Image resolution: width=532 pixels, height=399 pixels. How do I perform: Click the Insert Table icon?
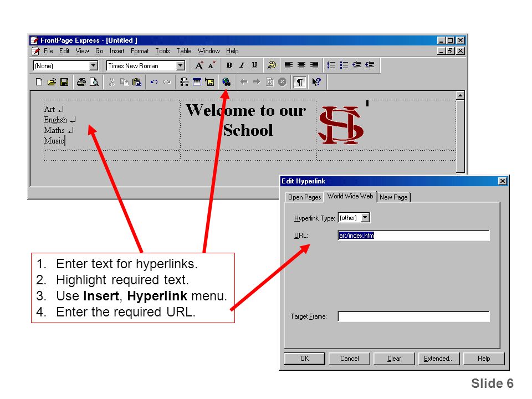pyautogui.click(x=197, y=82)
